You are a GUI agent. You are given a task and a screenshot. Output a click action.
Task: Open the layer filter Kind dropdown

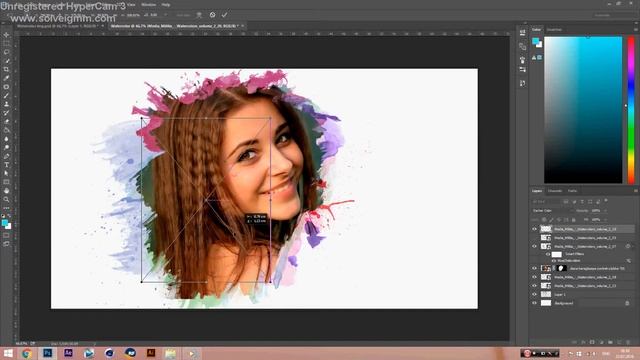click(545, 202)
